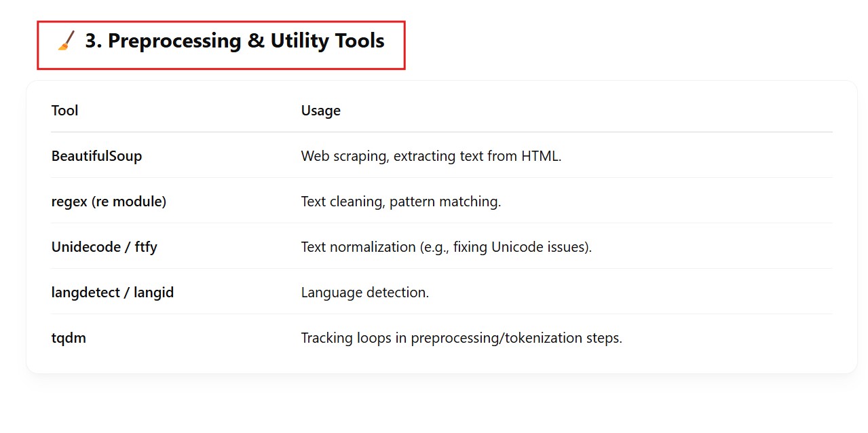Click the "Tracking loops in preprocessing/tokenization steps" description
The image size is (868, 433).
(x=461, y=338)
